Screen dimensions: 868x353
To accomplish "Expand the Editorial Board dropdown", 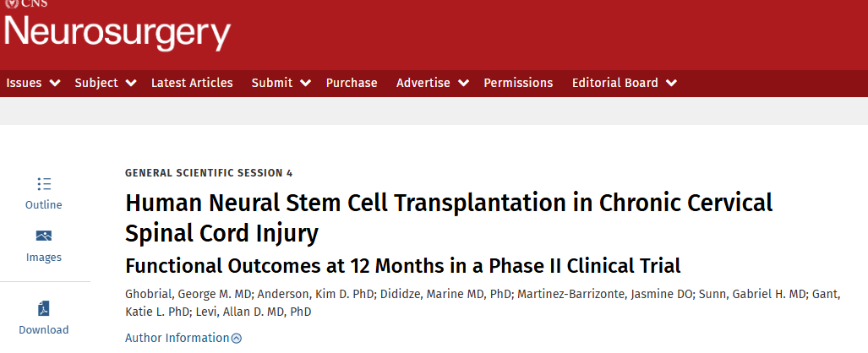I will [671, 83].
